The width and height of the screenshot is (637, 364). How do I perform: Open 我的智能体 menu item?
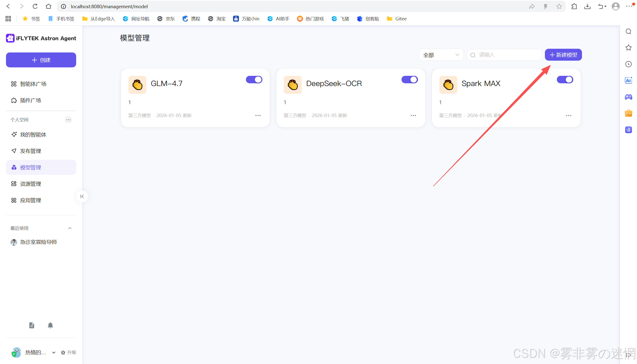[x=33, y=135]
